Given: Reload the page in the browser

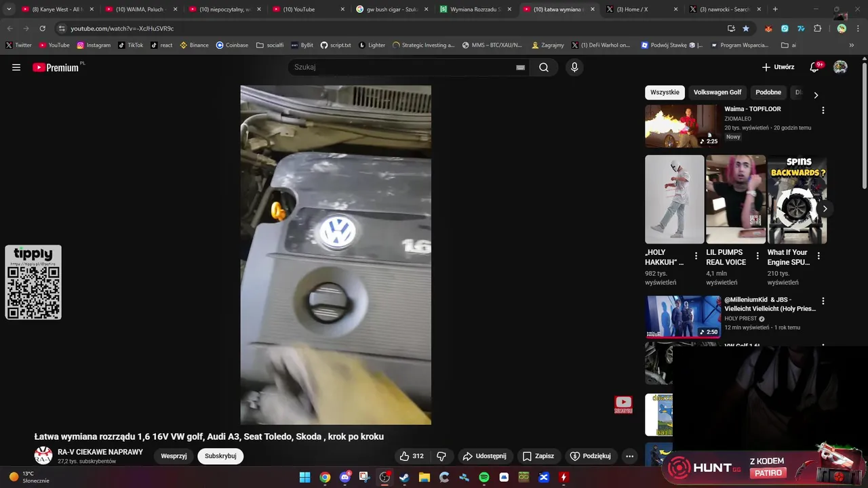Looking at the screenshot, I should 42,28.
